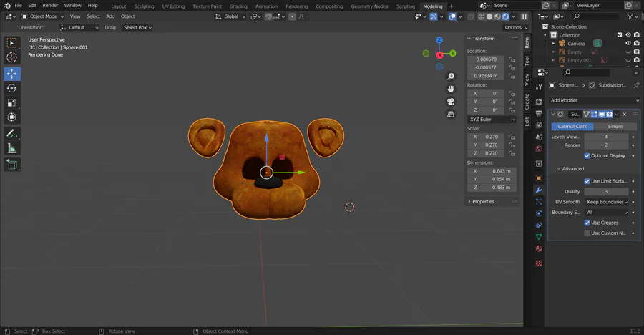Select Simple subdivision type
Viewport: 644px width, 335px height.
pyautogui.click(x=615, y=127)
